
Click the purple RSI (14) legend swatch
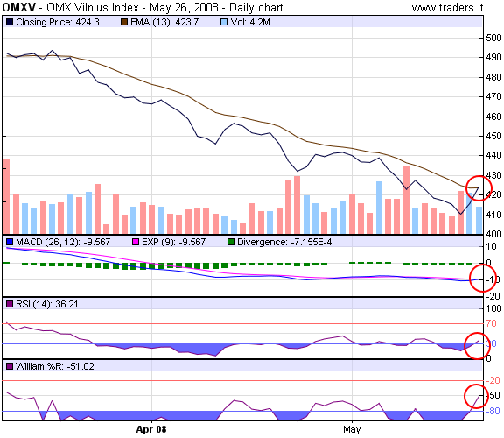coord(10,304)
